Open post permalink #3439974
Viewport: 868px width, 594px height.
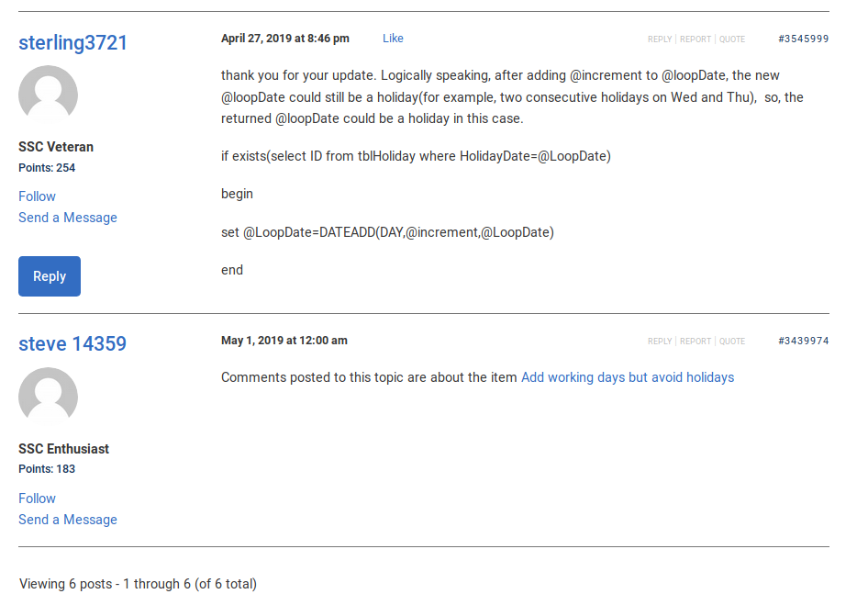pos(803,342)
